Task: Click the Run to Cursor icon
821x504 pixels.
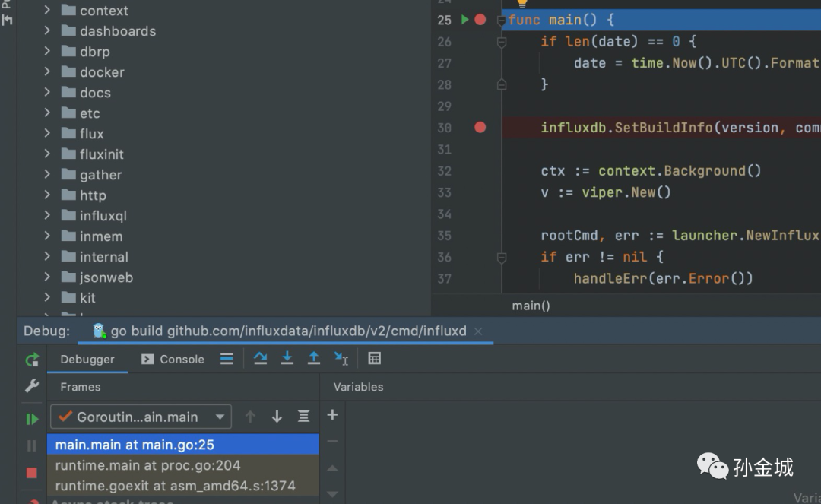Action: 341,359
